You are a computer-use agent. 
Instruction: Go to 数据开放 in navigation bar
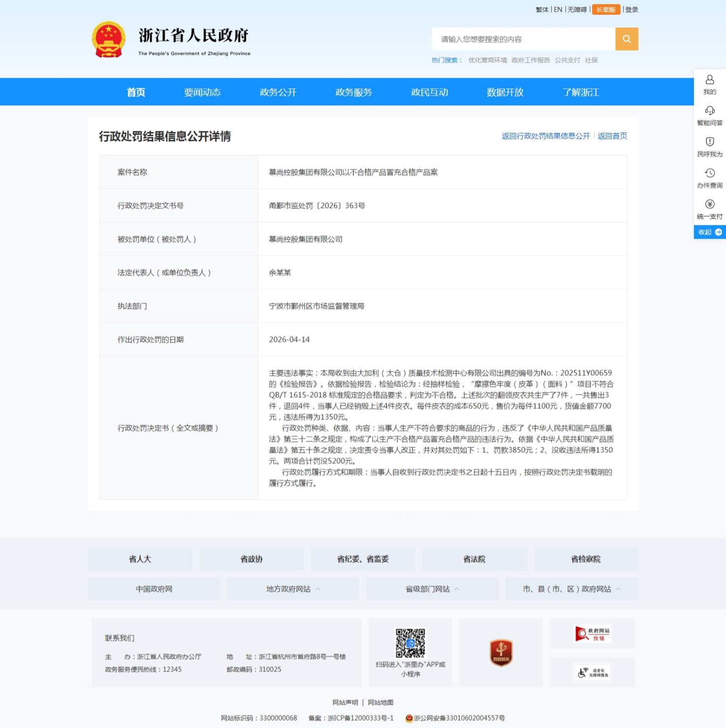[505, 92]
